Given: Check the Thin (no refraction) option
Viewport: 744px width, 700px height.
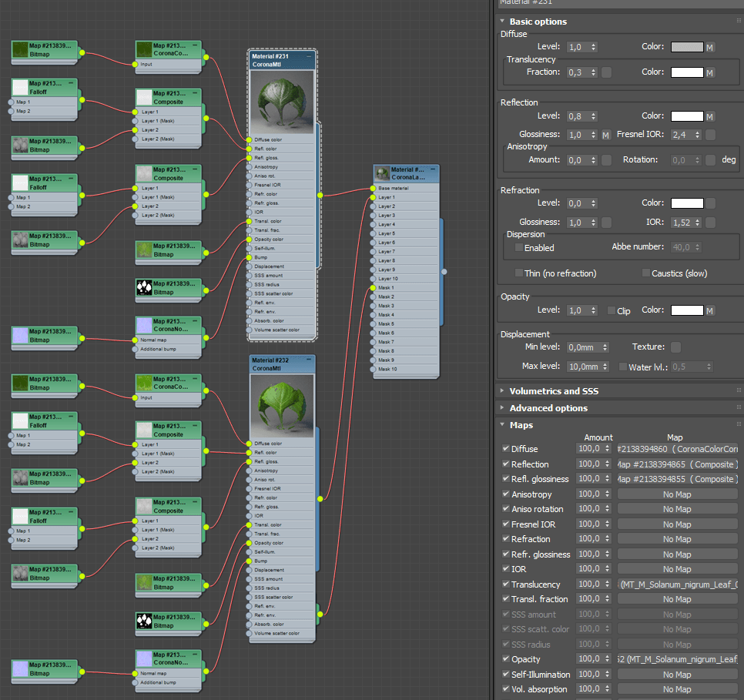Looking at the screenshot, I should click(520, 273).
